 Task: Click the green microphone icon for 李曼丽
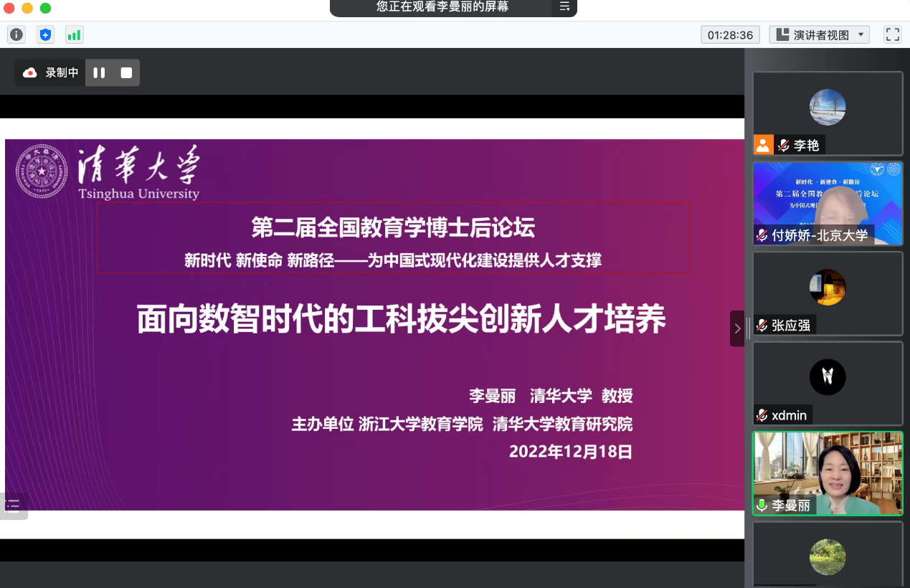pos(762,506)
